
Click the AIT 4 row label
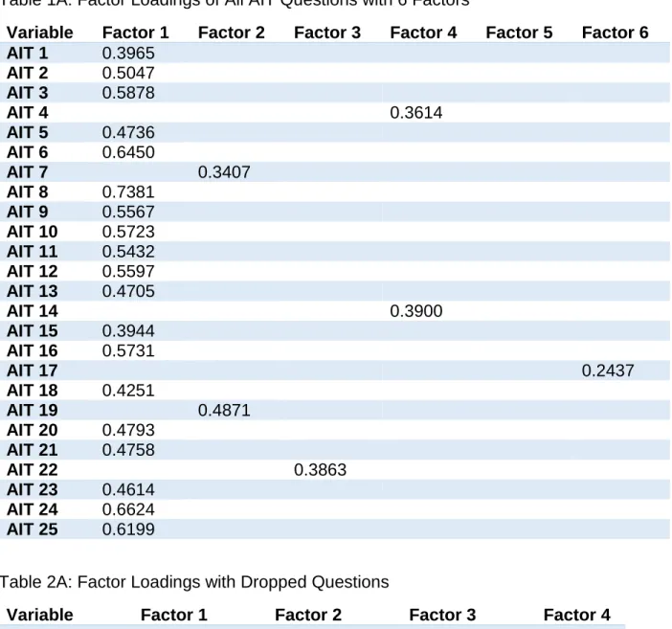tap(28, 113)
